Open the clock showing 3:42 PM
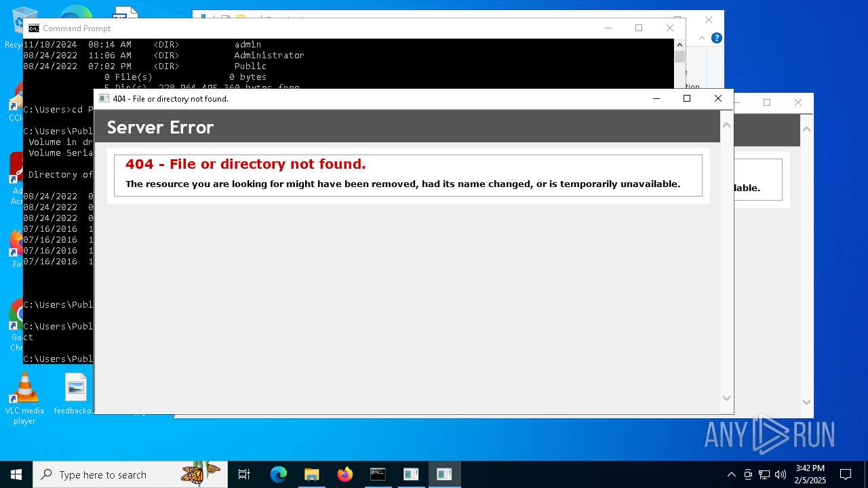This screenshot has height=488, width=868. [x=810, y=474]
